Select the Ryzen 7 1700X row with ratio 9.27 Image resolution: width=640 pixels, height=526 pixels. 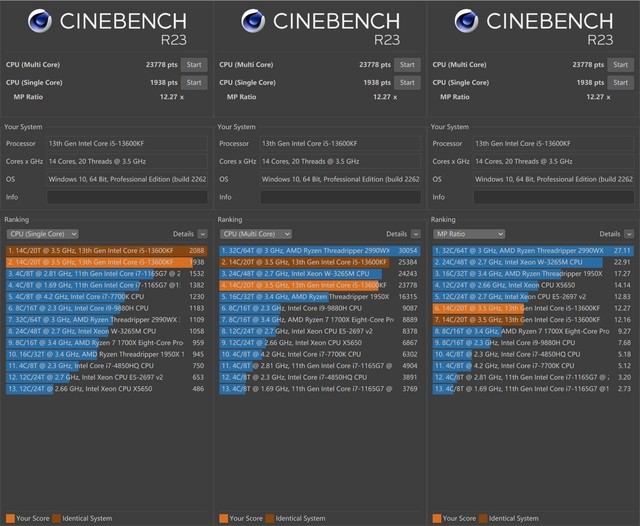[533, 331]
